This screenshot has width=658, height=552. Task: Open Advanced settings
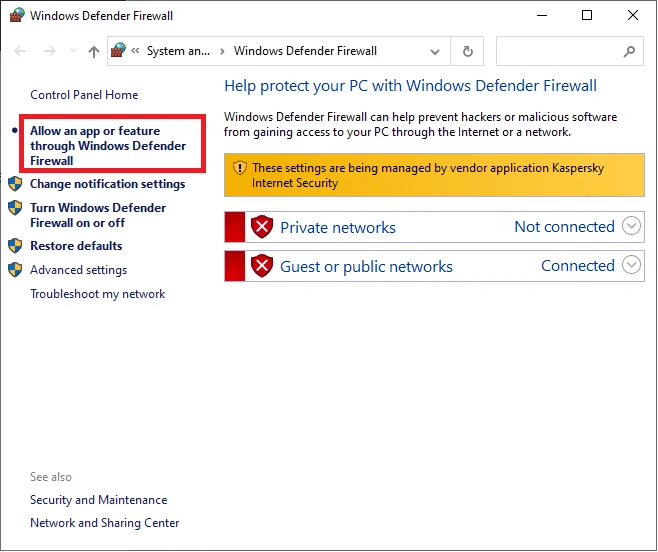pos(78,269)
